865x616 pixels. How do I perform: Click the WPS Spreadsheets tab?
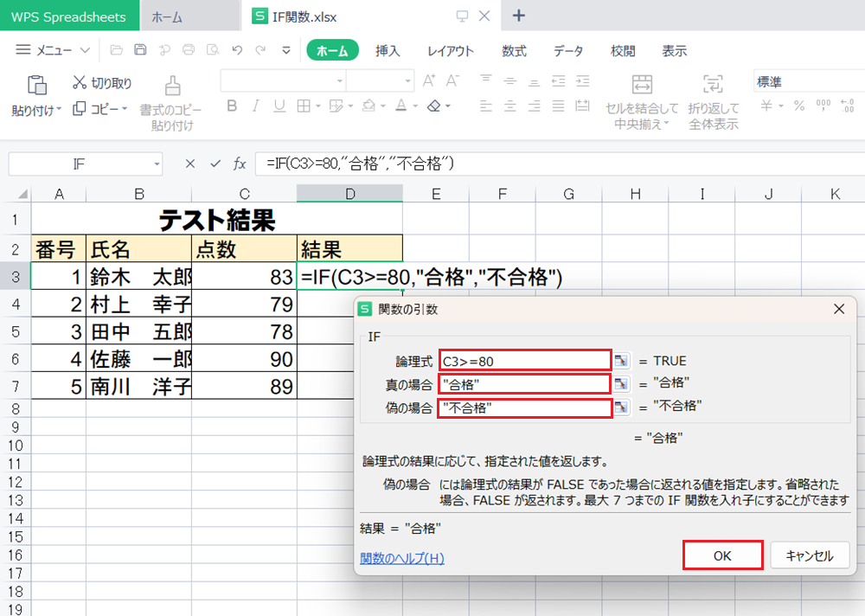point(69,16)
